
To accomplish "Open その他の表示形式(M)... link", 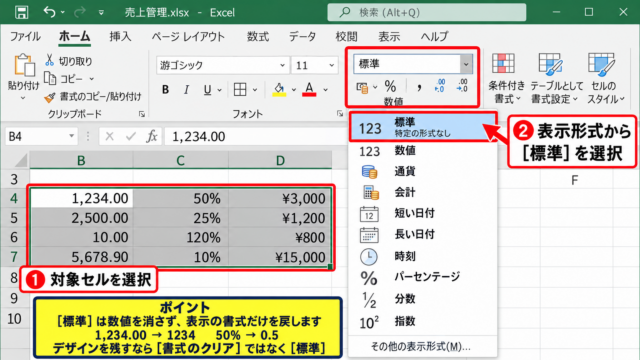I will (x=420, y=347).
